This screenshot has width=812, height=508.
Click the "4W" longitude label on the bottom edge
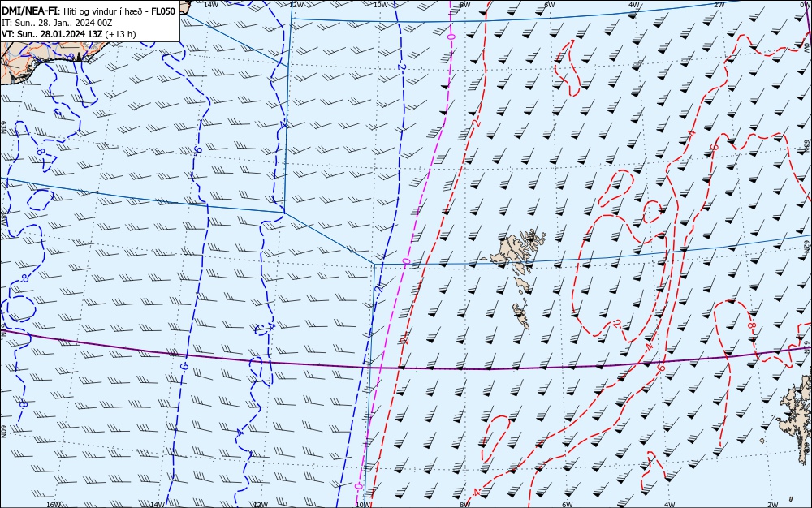[670, 505]
